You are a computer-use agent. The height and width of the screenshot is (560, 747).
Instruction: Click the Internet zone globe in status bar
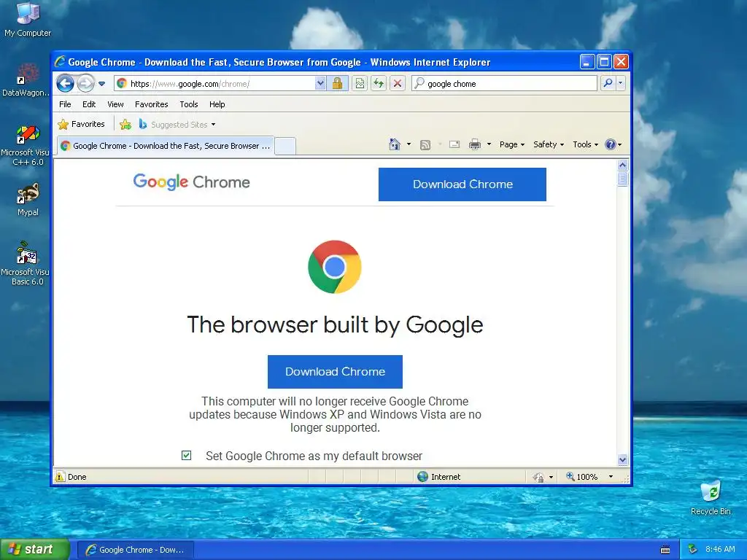pos(422,477)
